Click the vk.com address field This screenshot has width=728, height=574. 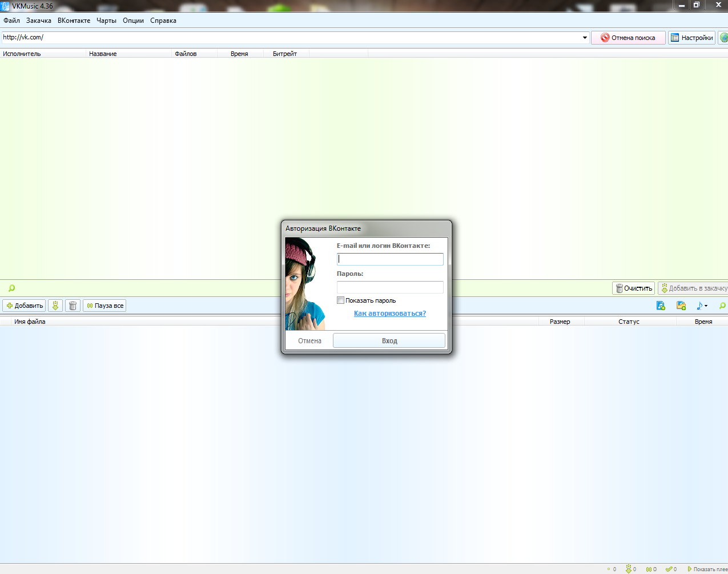click(291, 38)
